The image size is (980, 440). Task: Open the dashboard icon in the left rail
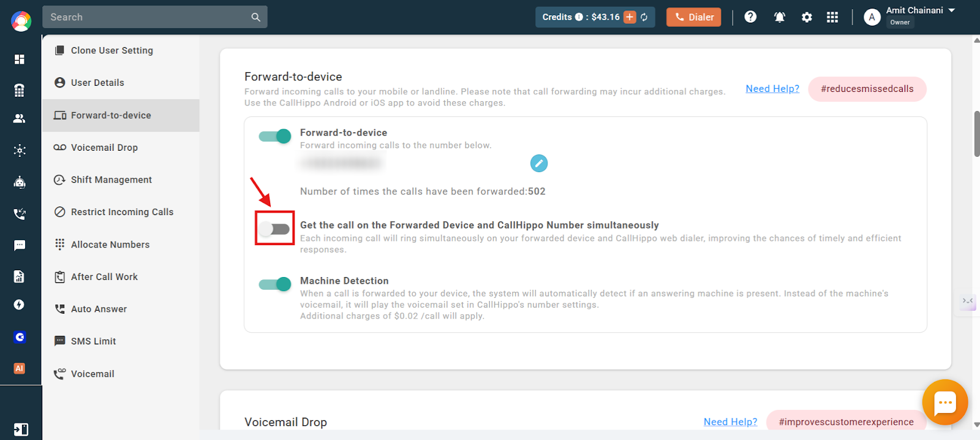20,59
